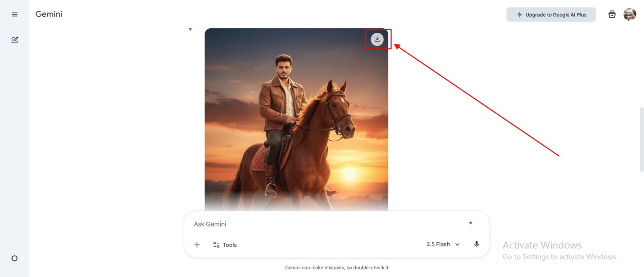
Task: Start a new chat with the pencil icon
Action: (14, 40)
